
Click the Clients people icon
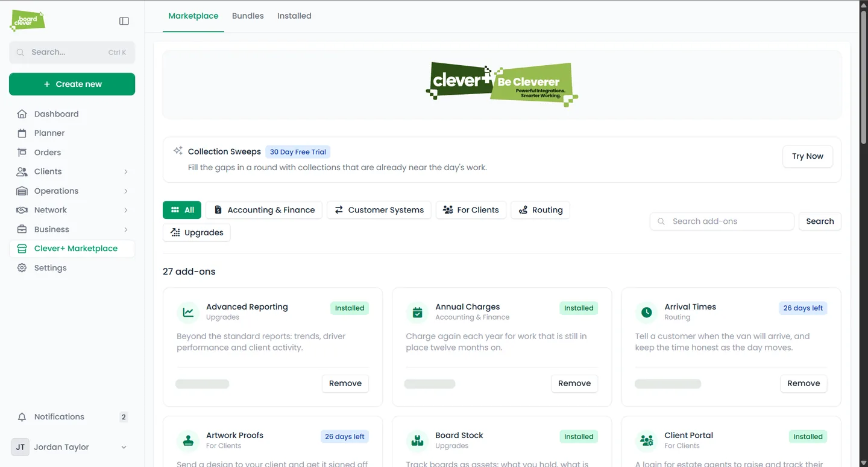(22, 172)
